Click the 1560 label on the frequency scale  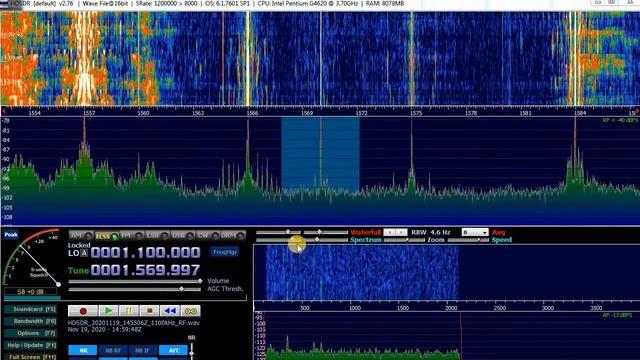coord(143,113)
